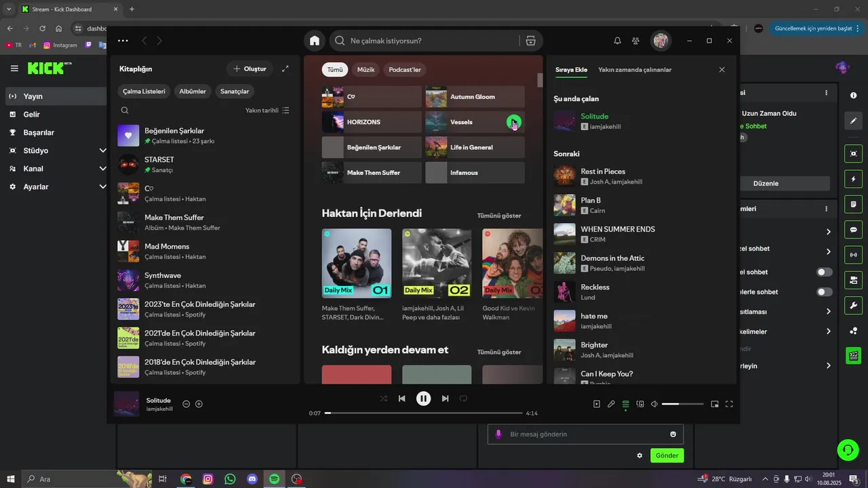
Task: Open Spotify notifications bell
Action: click(x=617, y=41)
